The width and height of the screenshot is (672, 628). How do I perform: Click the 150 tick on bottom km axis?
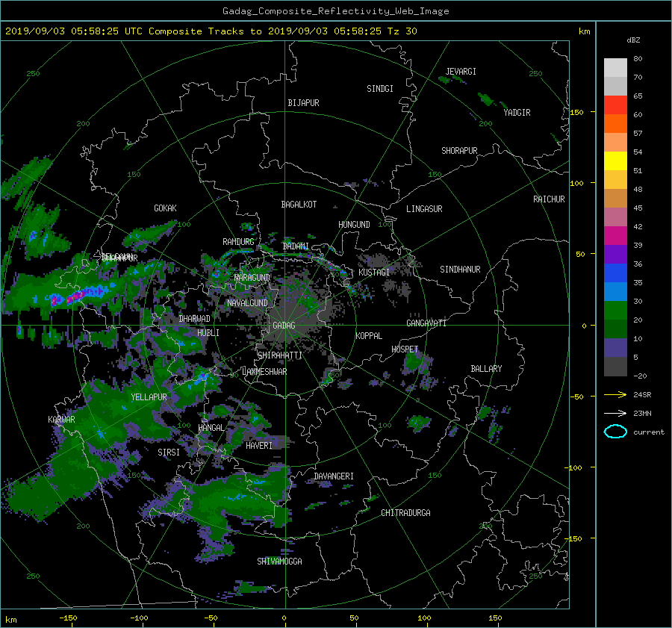[495, 618]
